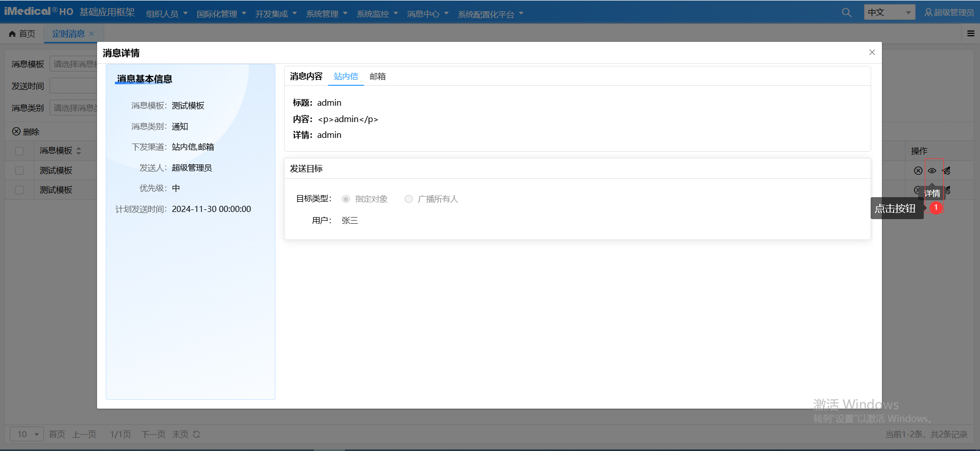Select the 广播所有人 radio button
Viewport: 980px width, 451px height.
click(x=409, y=199)
